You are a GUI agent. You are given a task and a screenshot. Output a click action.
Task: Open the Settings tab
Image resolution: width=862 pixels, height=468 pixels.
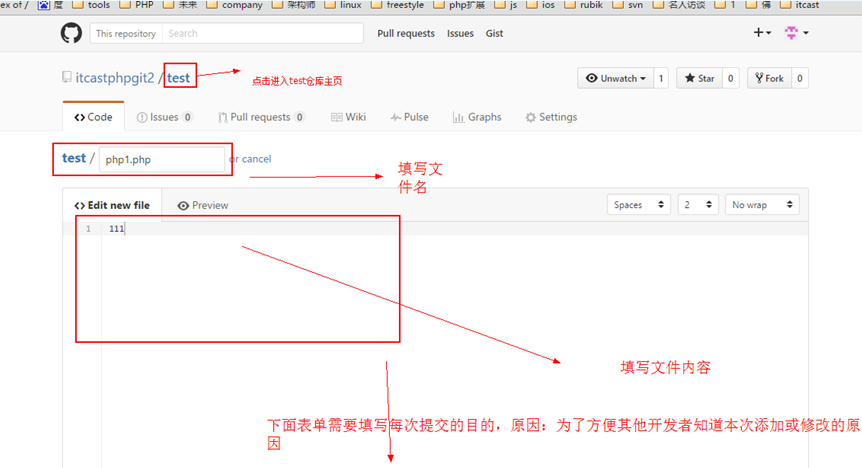click(551, 117)
